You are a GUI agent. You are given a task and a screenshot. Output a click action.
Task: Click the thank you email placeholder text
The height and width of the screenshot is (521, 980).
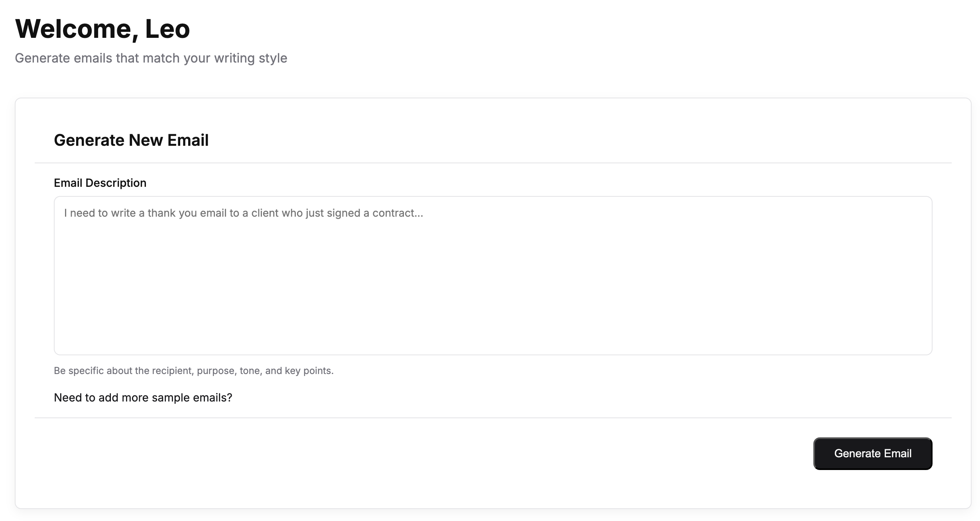(x=243, y=213)
